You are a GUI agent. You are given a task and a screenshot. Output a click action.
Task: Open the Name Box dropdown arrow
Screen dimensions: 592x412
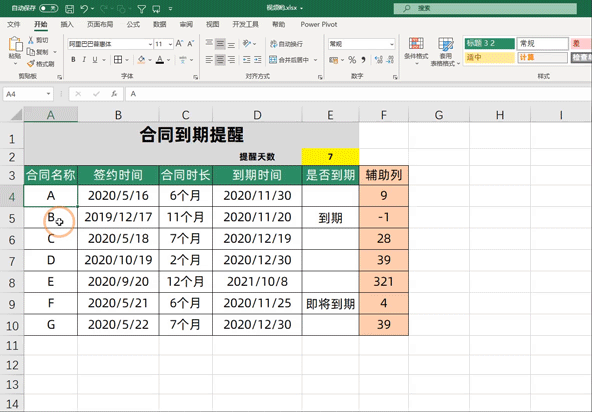pyautogui.click(x=48, y=94)
